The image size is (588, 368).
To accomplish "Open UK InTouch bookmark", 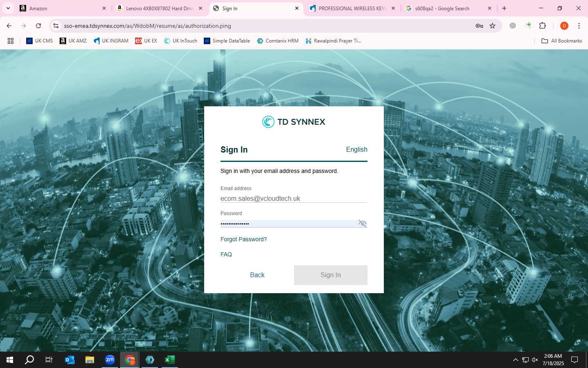I will (180, 41).
